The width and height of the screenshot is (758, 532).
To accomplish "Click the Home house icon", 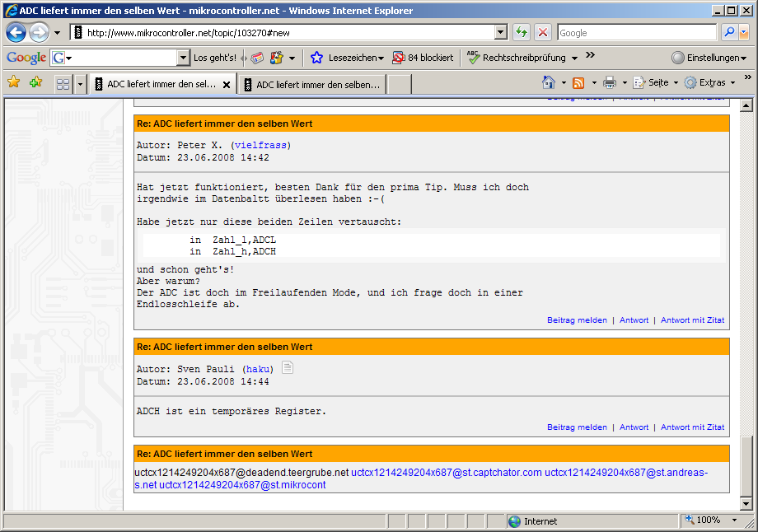I will 549,82.
